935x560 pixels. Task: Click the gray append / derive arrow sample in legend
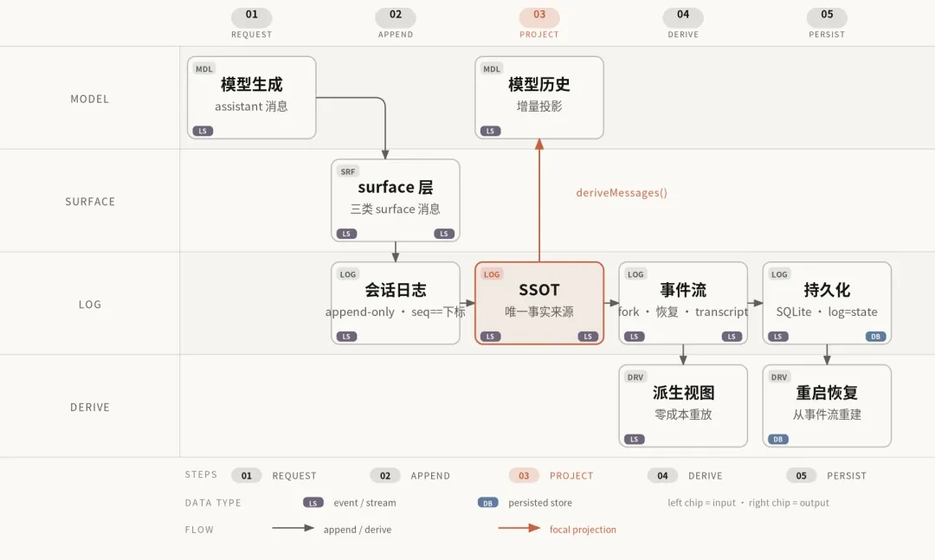pos(293,528)
